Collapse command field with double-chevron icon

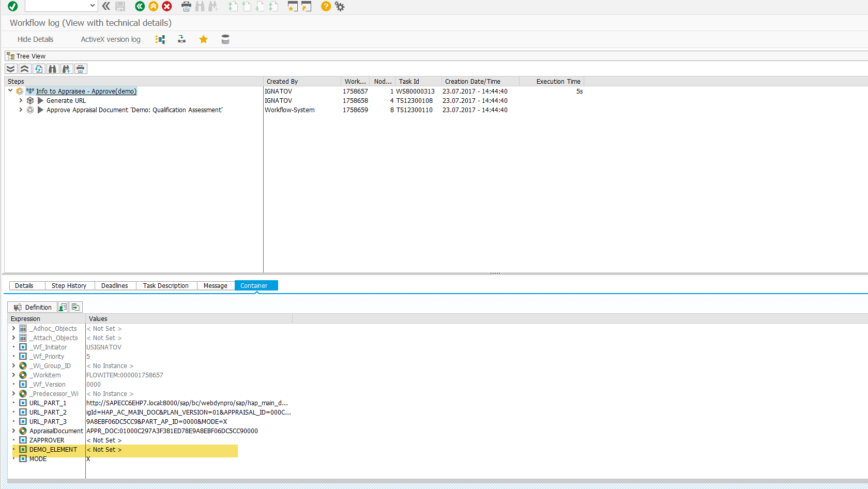[106, 6]
